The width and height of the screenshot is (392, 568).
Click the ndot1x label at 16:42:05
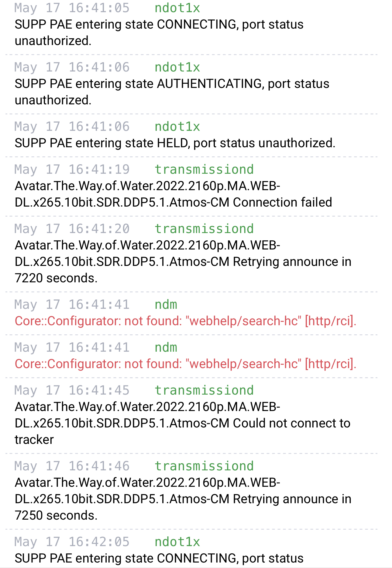coord(177,542)
